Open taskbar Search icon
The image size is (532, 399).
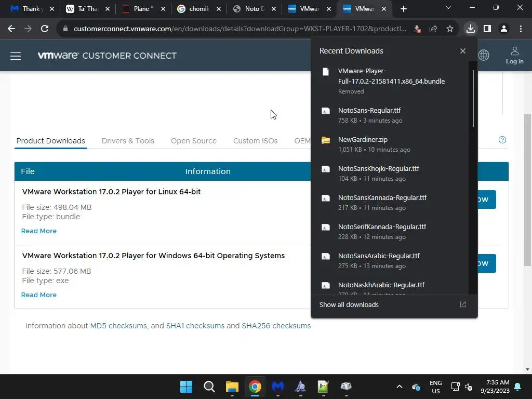(x=209, y=387)
